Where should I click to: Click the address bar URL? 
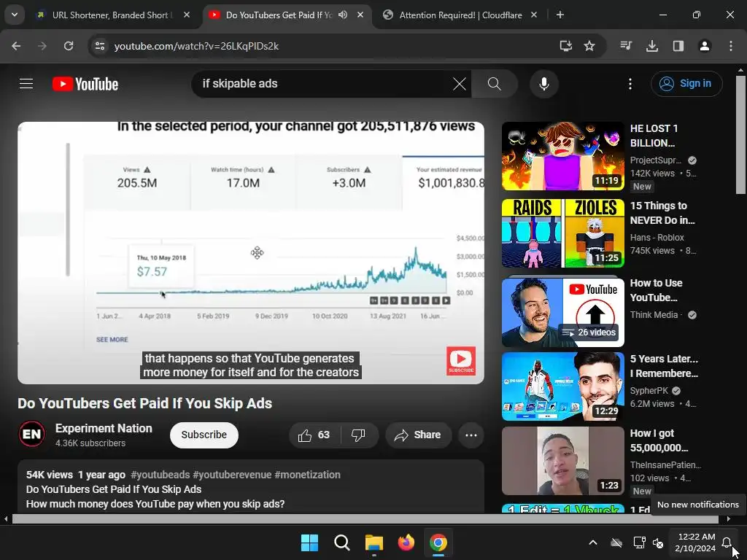pos(196,46)
